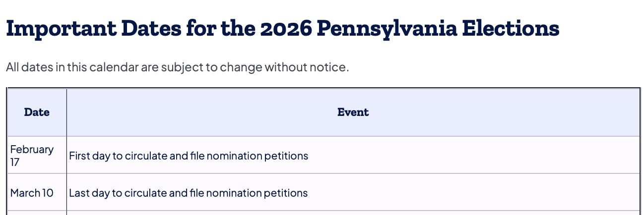
Task: Click the "February" date cell
Action: [32, 150]
